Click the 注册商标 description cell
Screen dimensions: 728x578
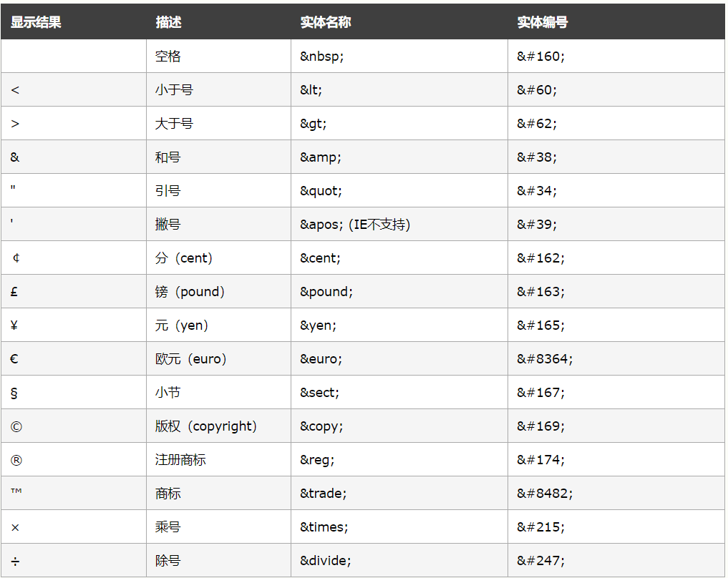pos(180,460)
